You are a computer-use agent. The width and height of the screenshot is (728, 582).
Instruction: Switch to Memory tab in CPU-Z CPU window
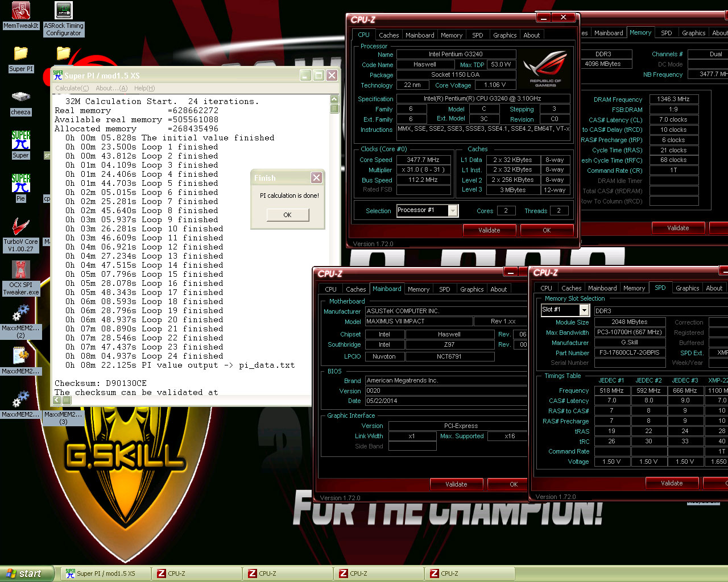(x=452, y=35)
